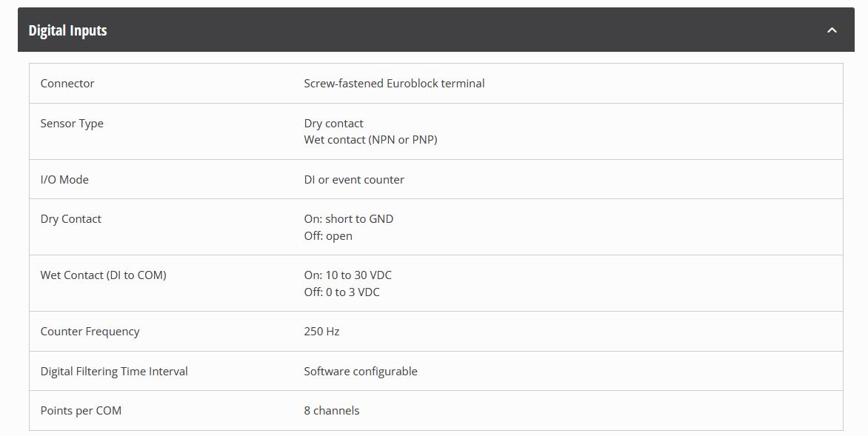The image size is (868, 436).
Task: Click the On: short to GND text
Action: [349, 219]
